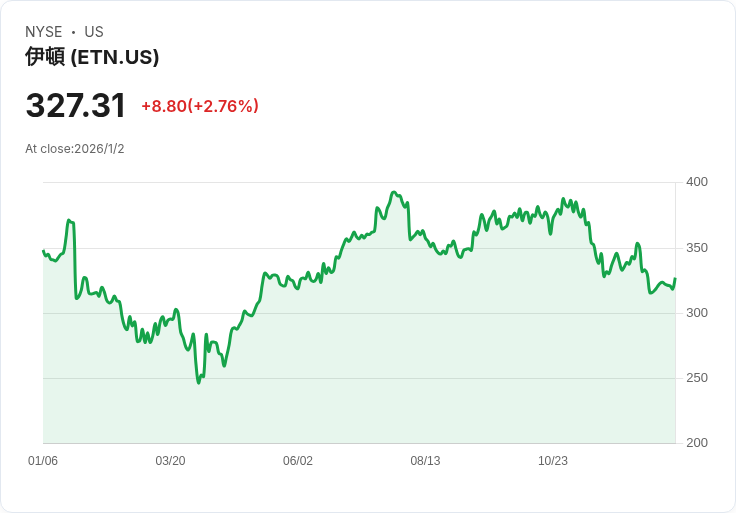Click the chart line's lowest dip near 250

(199, 382)
